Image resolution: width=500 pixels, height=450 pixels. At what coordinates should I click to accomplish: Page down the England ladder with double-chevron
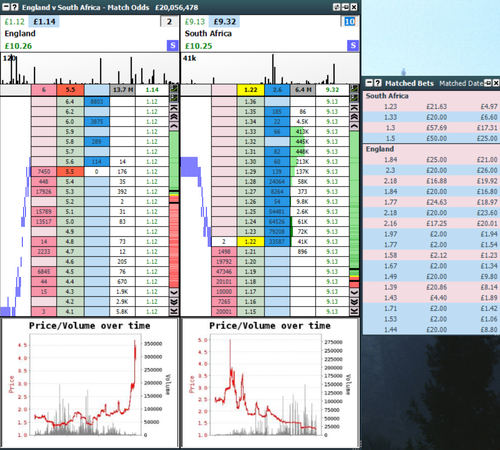(x=174, y=302)
